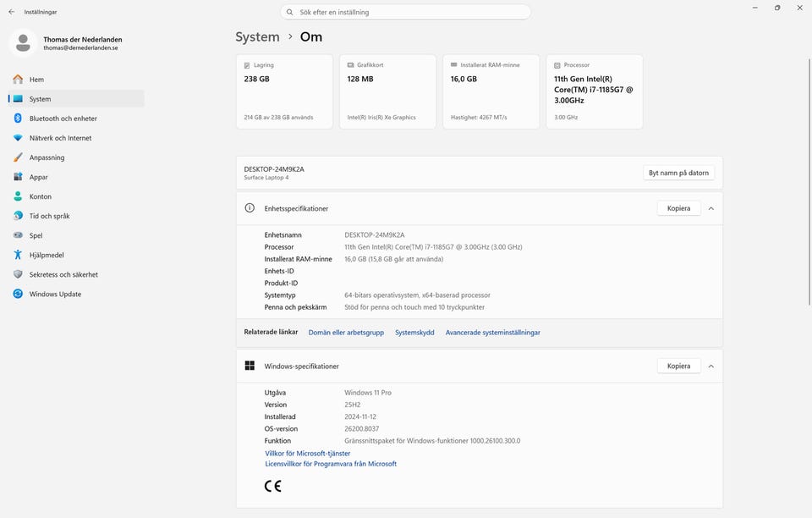Image resolution: width=812 pixels, height=518 pixels.
Task: Open Avancerade systeminställningar link
Action: click(x=492, y=333)
